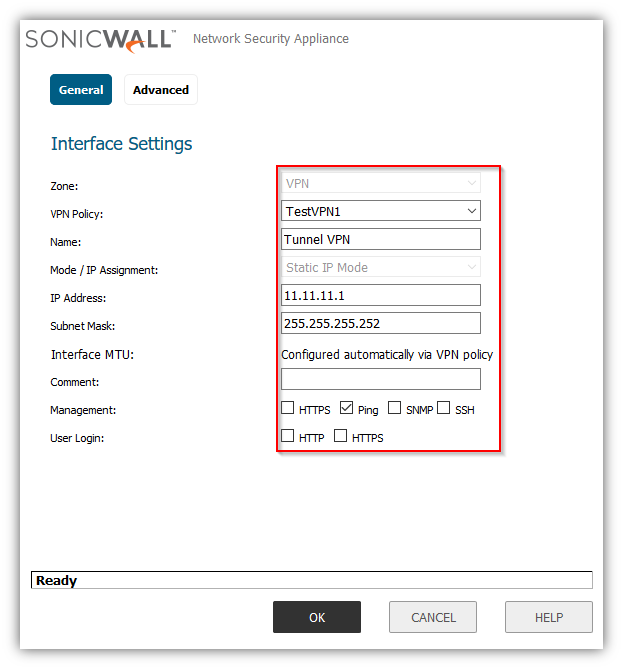
Task: Check HTTPS under User Login
Action: click(x=341, y=436)
